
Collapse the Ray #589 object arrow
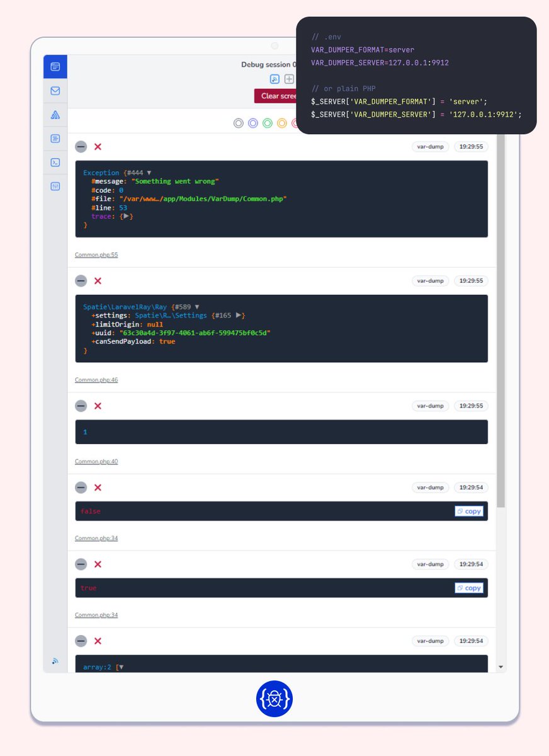click(197, 307)
